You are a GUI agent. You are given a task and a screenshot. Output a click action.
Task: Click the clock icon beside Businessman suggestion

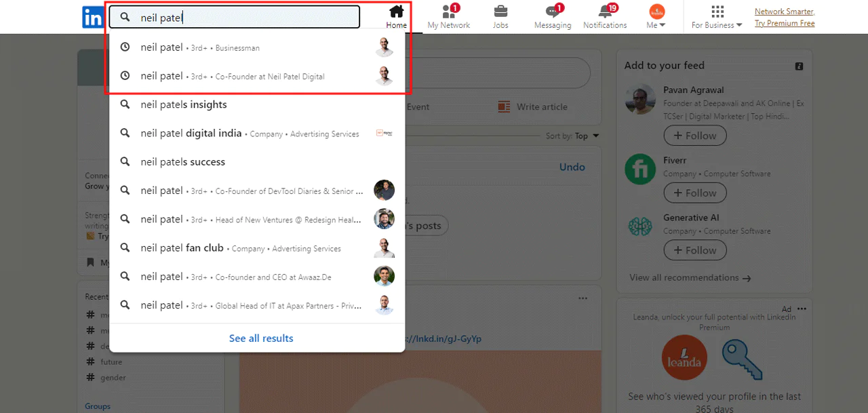pyautogui.click(x=125, y=47)
